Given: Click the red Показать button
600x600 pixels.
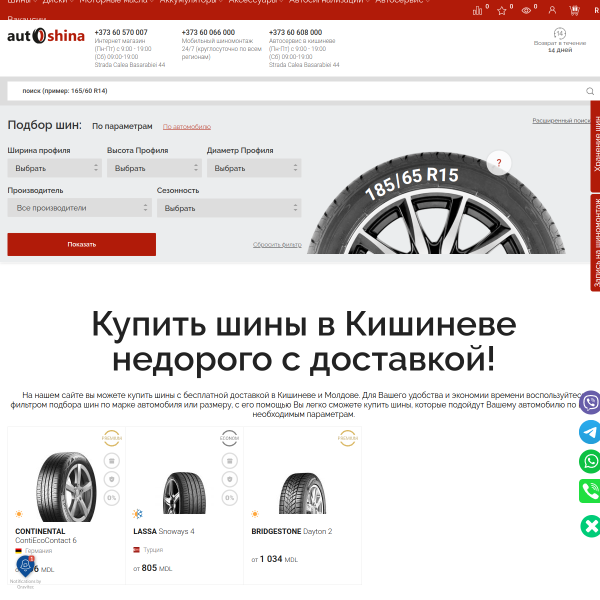Looking at the screenshot, I should pos(82,244).
